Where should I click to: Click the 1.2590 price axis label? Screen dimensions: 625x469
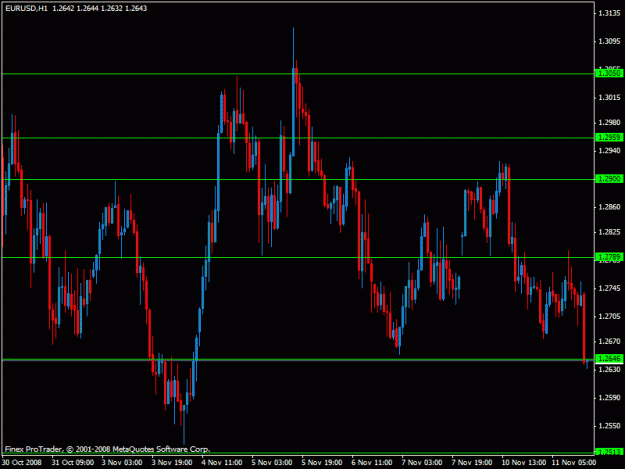610,398
